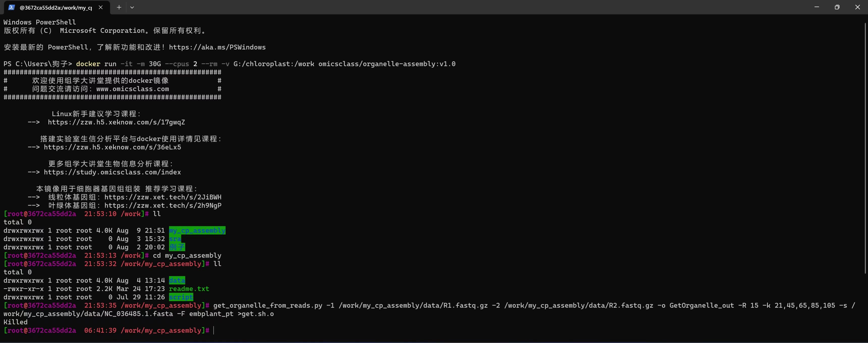868x343 pixels.
Task: Click the zzw.h5.xeknow.com/s/17gwqZ link
Action: [x=116, y=122]
